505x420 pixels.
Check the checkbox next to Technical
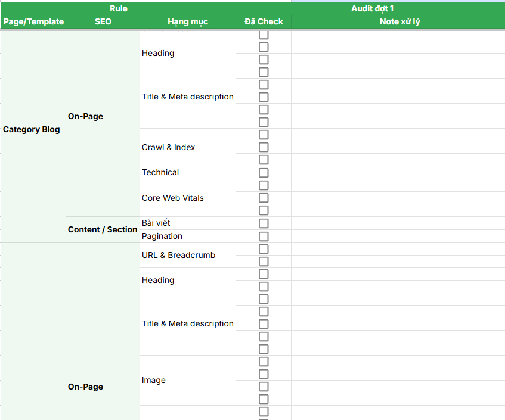pyautogui.click(x=263, y=172)
